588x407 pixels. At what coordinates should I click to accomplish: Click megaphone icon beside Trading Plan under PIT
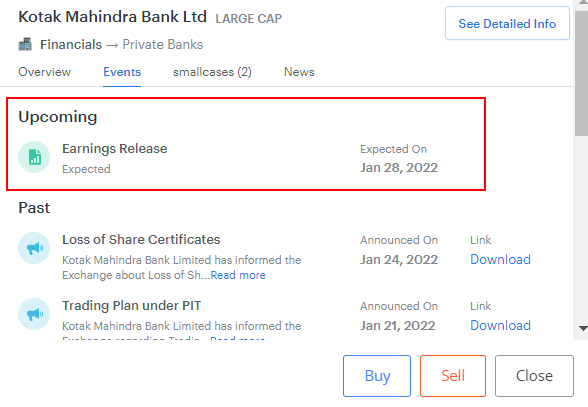(34, 314)
